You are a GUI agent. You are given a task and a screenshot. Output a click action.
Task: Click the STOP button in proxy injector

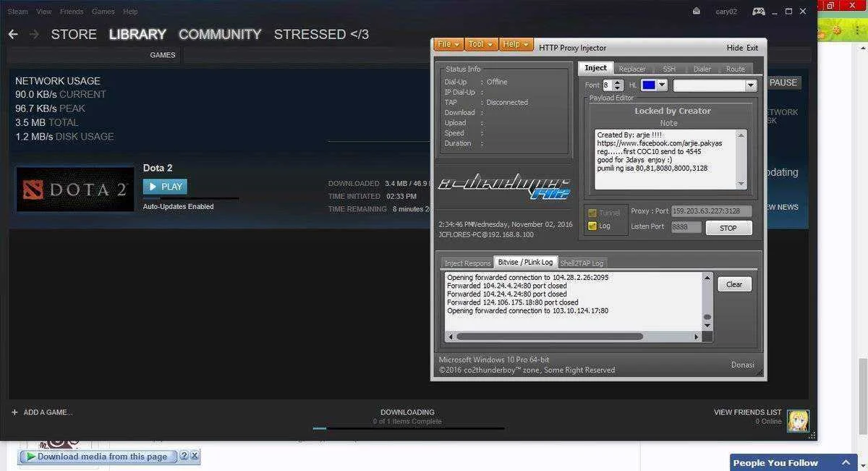(728, 228)
